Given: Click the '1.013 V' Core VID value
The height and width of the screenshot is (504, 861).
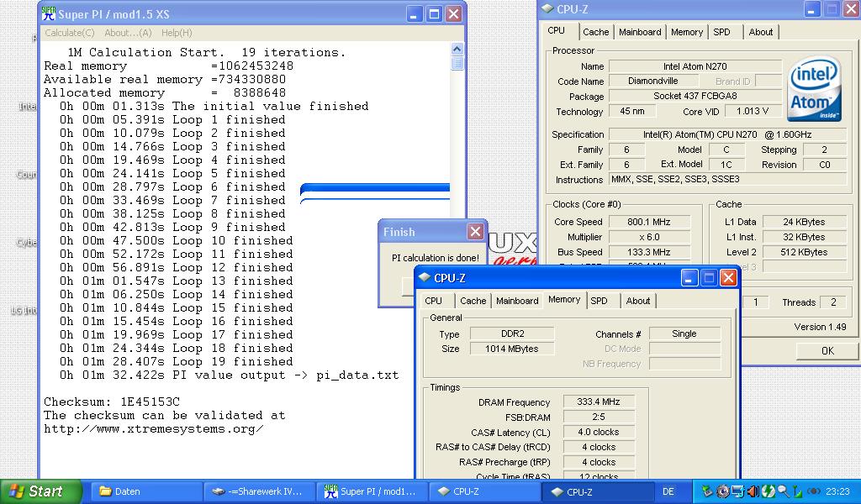Looking at the screenshot, I should [753, 111].
